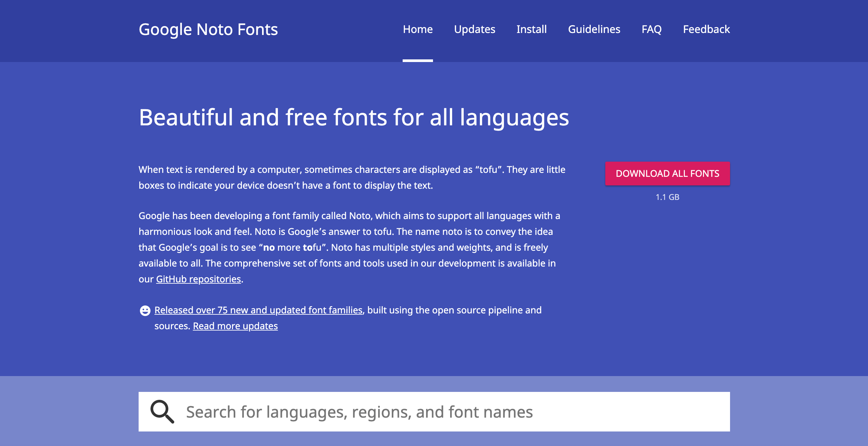Image resolution: width=868 pixels, height=446 pixels.
Task: Go to the Updates page
Action: coord(475,29)
